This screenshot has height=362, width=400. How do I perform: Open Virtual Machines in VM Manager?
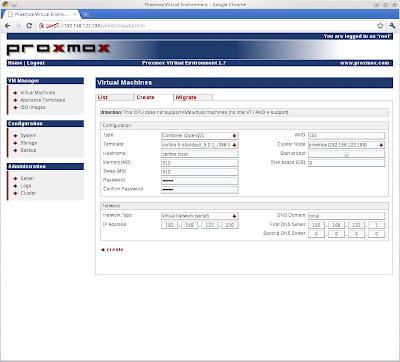[x=38, y=93]
